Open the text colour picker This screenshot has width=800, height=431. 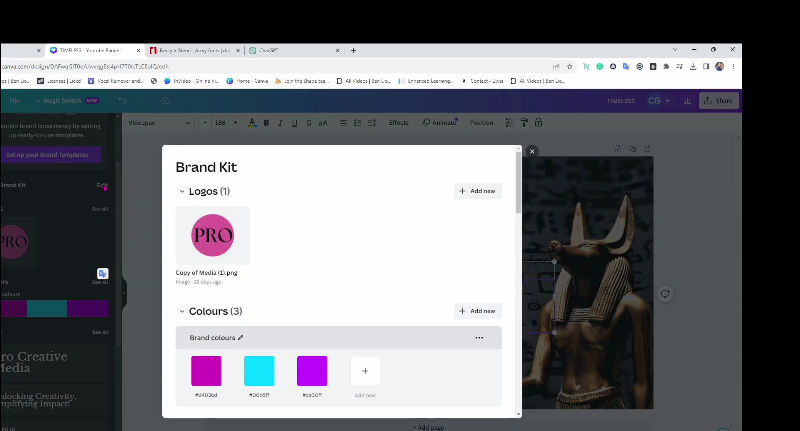coord(252,123)
